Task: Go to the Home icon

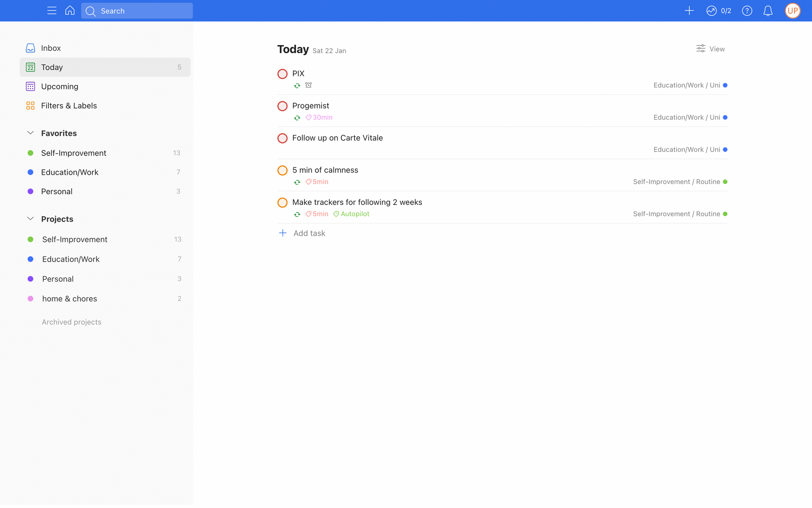Action: pyautogui.click(x=70, y=11)
